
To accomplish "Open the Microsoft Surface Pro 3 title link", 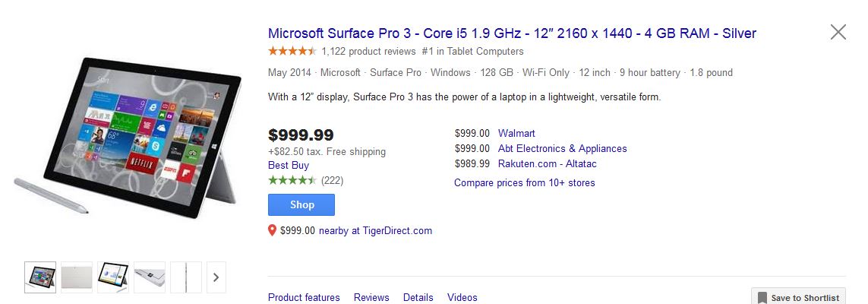I will (512, 33).
